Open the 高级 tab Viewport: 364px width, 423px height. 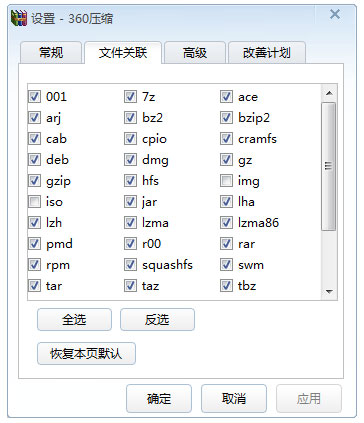[x=195, y=53]
